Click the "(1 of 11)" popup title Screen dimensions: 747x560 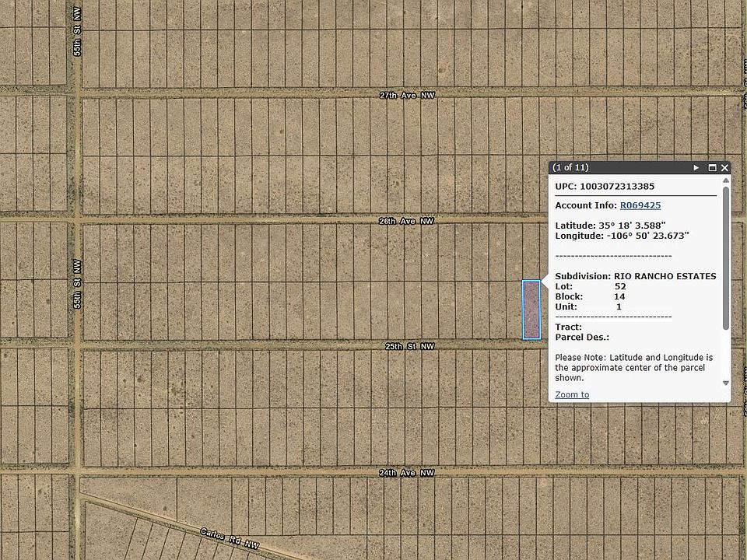570,168
